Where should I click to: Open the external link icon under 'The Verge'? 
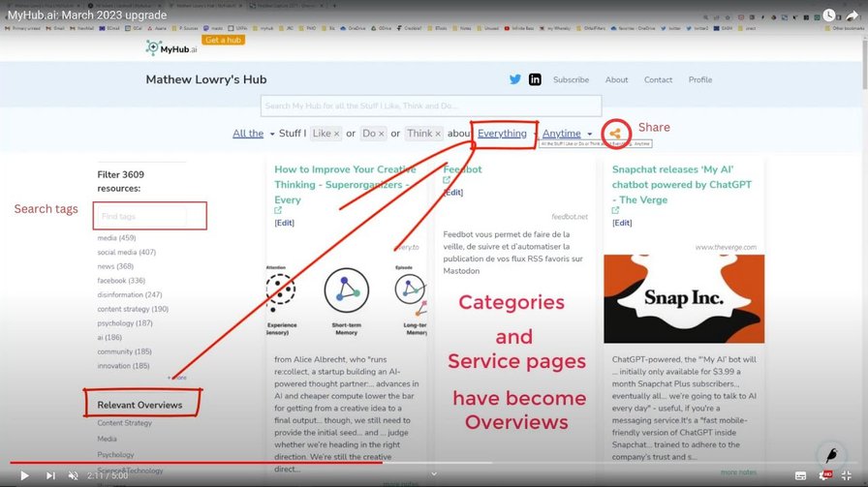615,210
